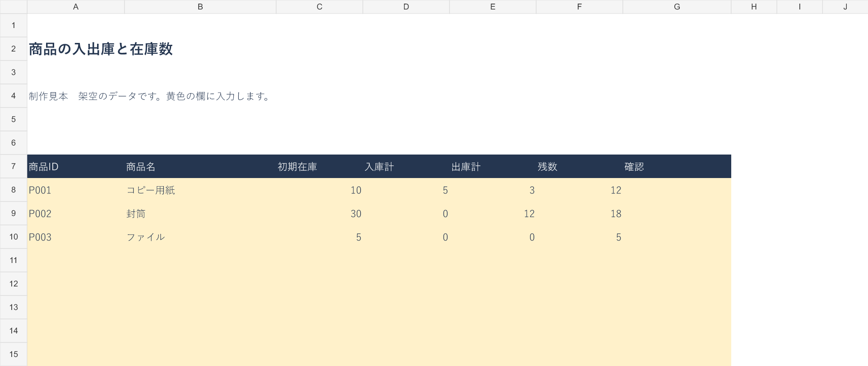Screen dimensions: 868x366
Task: Click the note starting with 制作見本
Action: 149,96
